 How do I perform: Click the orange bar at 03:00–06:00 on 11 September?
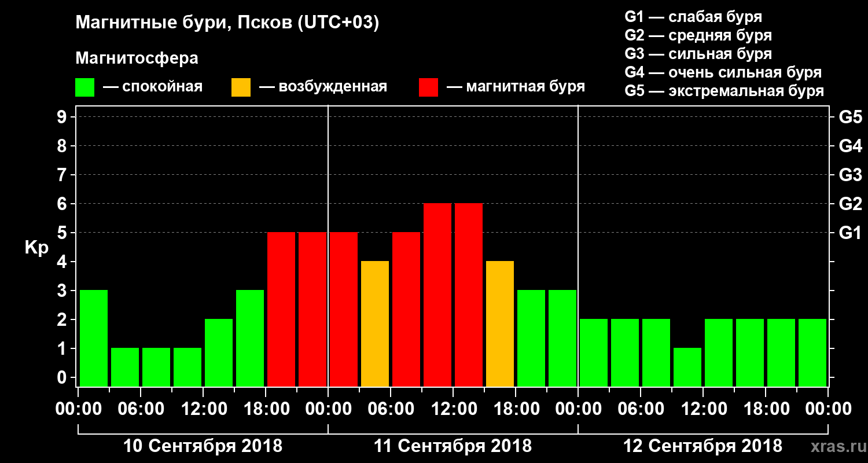pyautogui.click(x=375, y=324)
